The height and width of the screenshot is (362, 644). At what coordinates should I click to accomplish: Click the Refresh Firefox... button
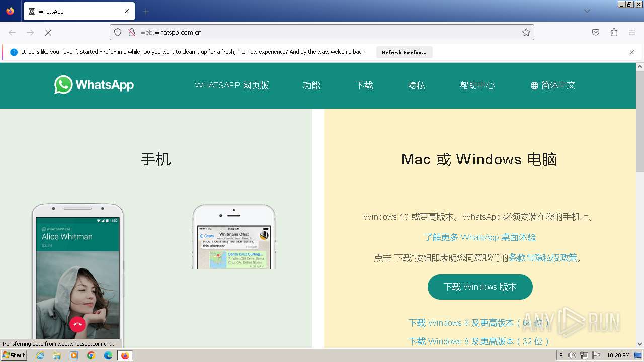tap(404, 52)
